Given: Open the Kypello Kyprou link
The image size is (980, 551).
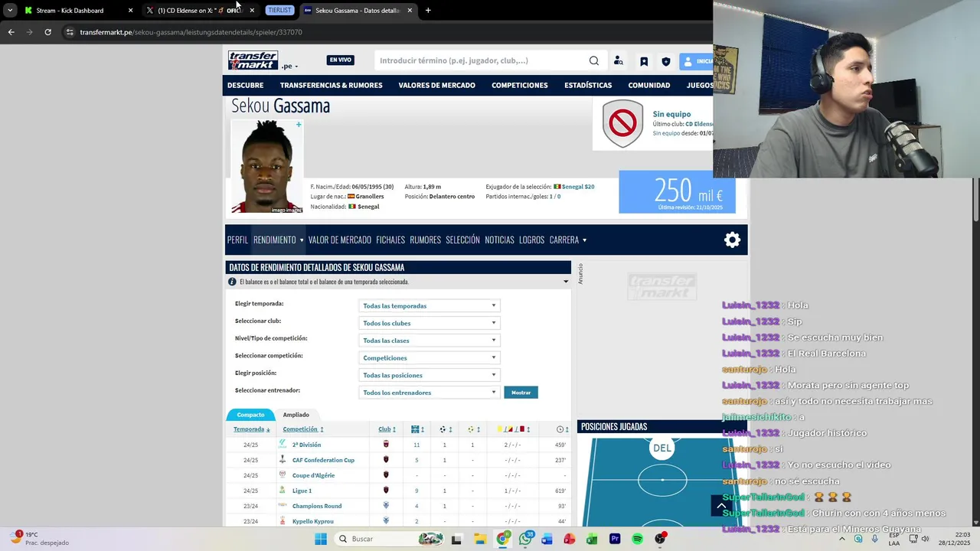Looking at the screenshot, I should pyautogui.click(x=313, y=521).
